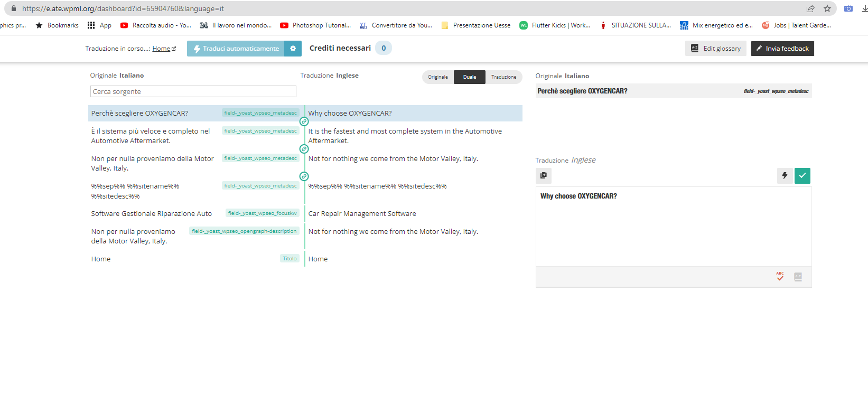The width and height of the screenshot is (868, 405).
Task: Click field-_yoast_wpseo_focuskw tag
Action: (x=263, y=213)
